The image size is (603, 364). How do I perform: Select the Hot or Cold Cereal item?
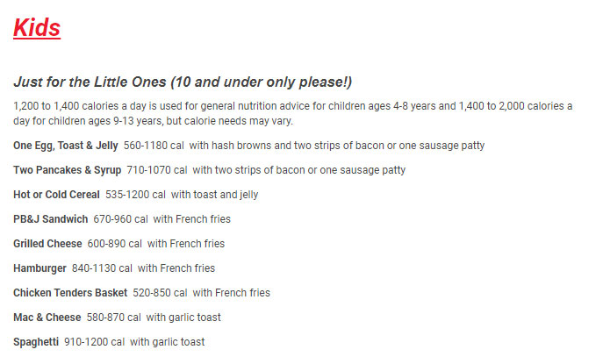(x=56, y=195)
